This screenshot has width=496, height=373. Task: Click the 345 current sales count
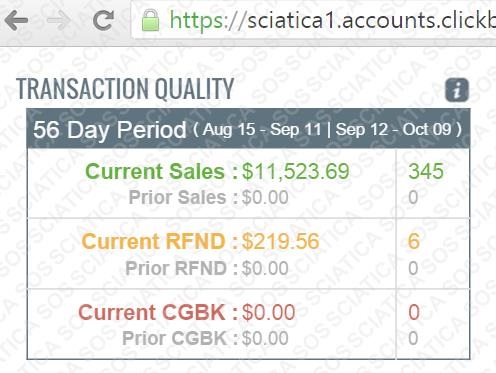pyautogui.click(x=426, y=171)
